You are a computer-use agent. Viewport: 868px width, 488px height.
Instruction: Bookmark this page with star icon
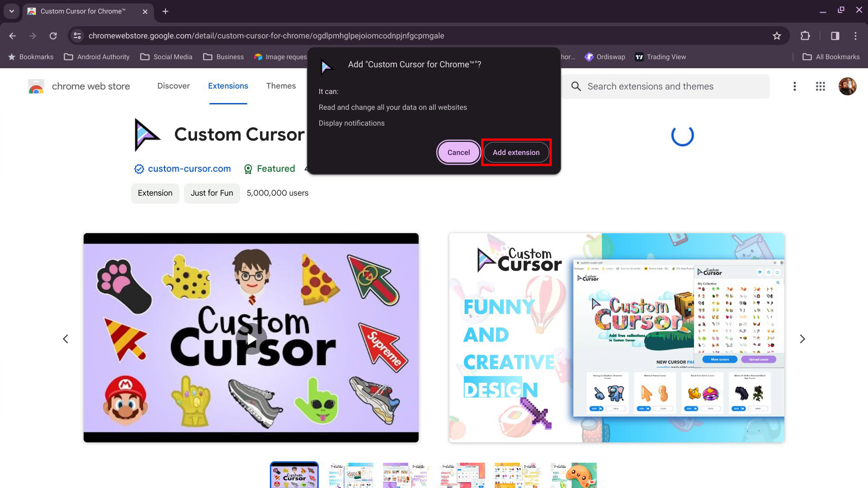(x=777, y=36)
